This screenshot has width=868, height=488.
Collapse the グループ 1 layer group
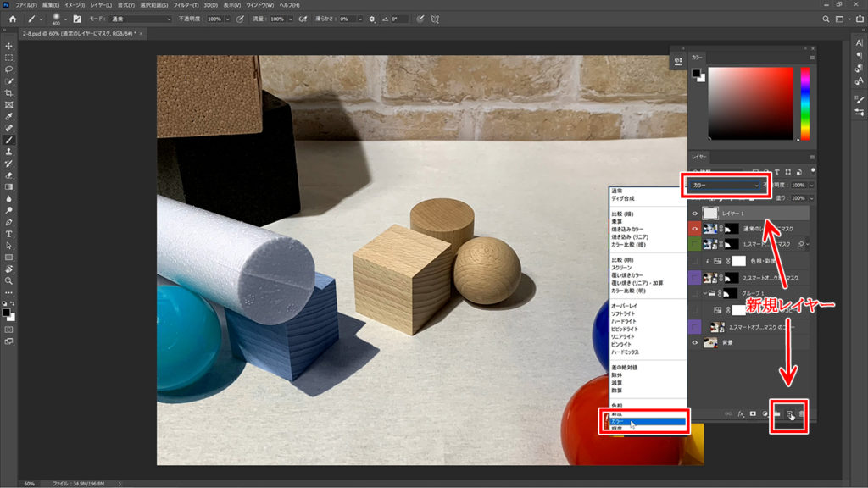705,294
